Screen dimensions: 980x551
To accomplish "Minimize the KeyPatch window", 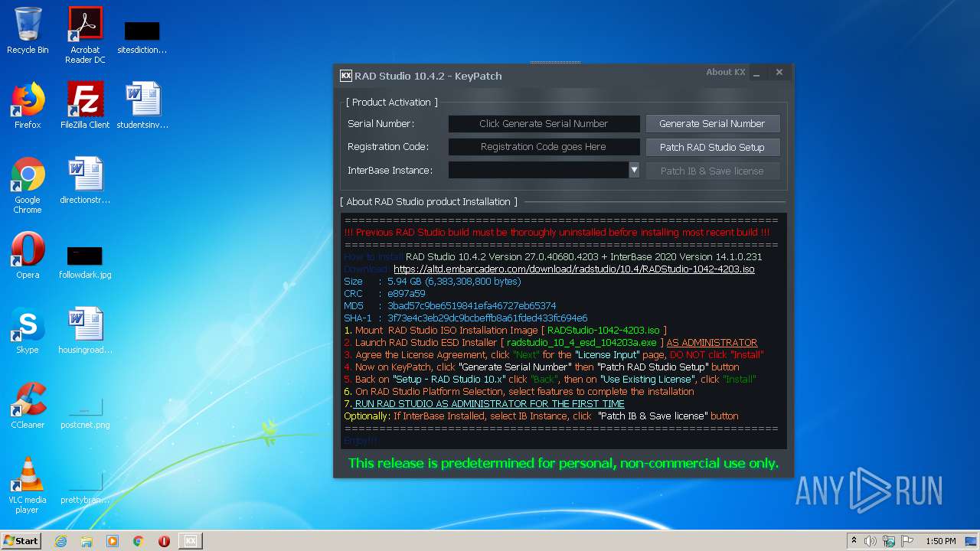I will [x=756, y=73].
